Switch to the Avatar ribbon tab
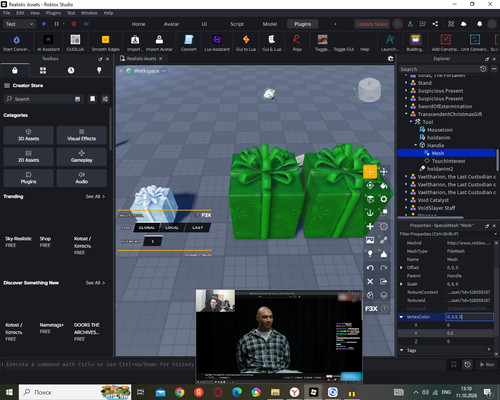500x400 pixels. (171, 24)
